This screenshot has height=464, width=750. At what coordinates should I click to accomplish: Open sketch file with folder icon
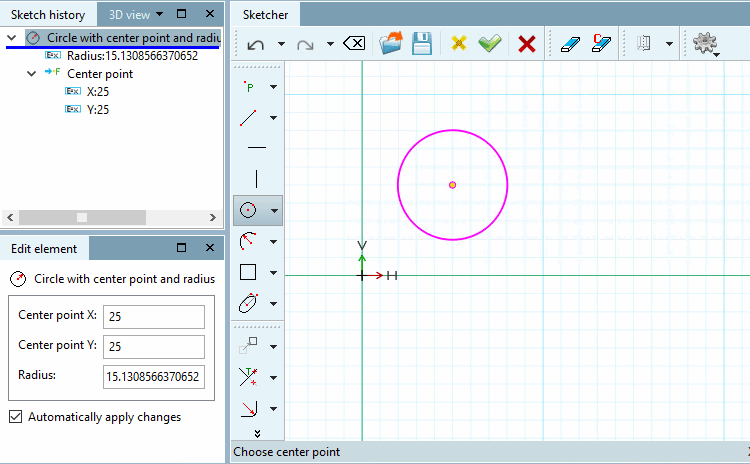coord(391,43)
